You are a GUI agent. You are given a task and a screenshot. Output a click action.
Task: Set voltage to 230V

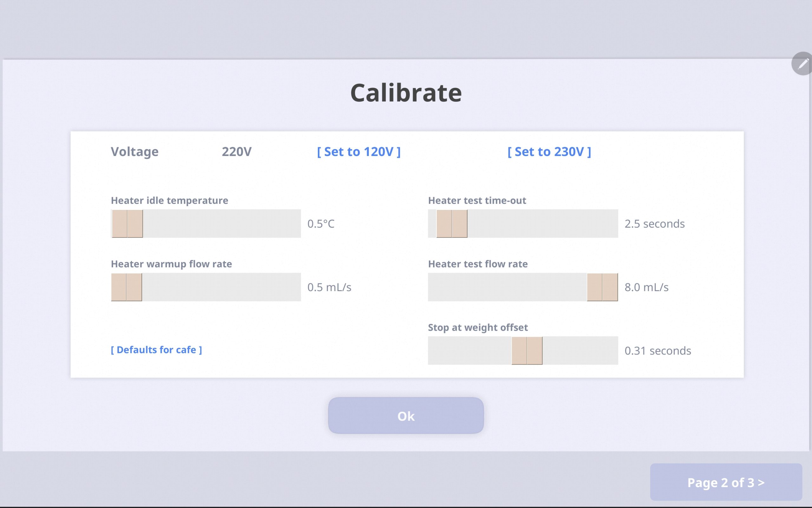point(549,152)
